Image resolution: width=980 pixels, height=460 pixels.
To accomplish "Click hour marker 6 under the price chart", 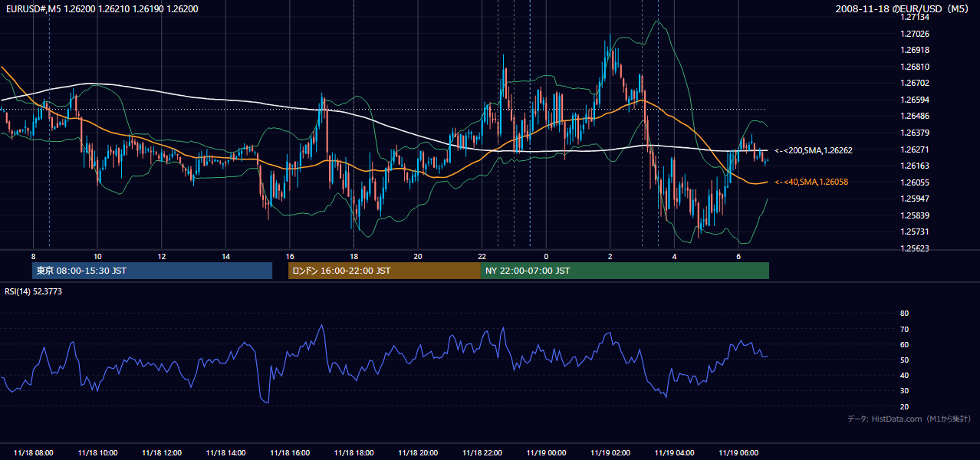I will click(738, 256).
